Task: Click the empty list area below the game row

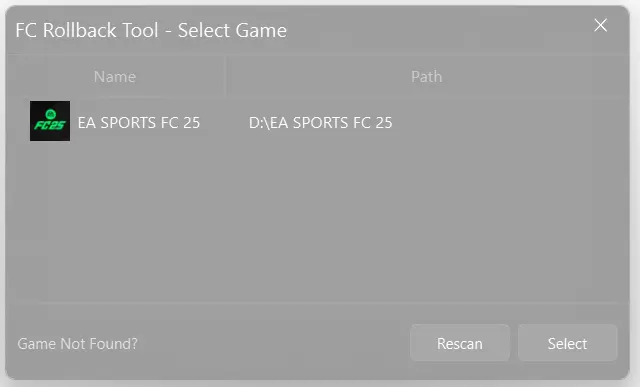Action: (x=318, y=222)
